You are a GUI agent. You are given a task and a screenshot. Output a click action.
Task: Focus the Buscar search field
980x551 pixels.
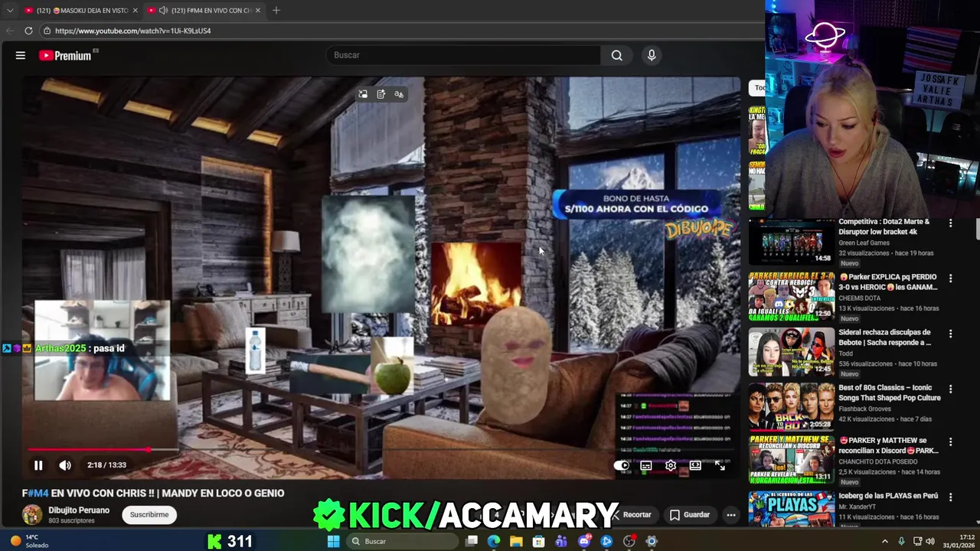(464, 55)
